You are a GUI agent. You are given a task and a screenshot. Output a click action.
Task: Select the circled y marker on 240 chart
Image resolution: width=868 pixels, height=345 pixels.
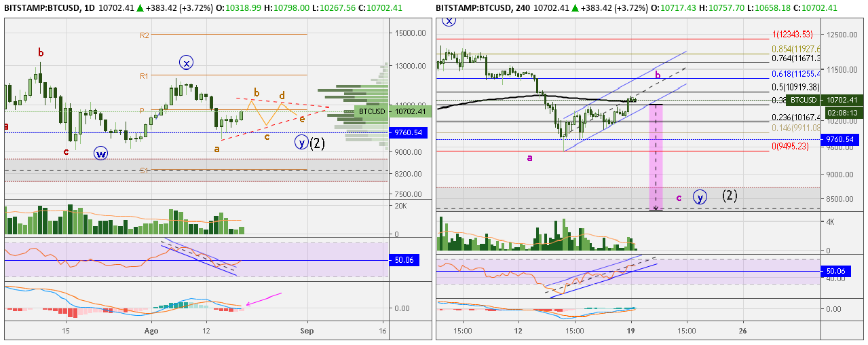pyautogui.click(x=700, y=197)
